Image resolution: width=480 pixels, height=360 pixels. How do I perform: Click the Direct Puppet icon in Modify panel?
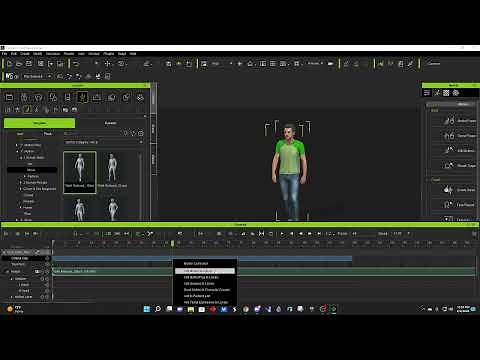(449, 135)
